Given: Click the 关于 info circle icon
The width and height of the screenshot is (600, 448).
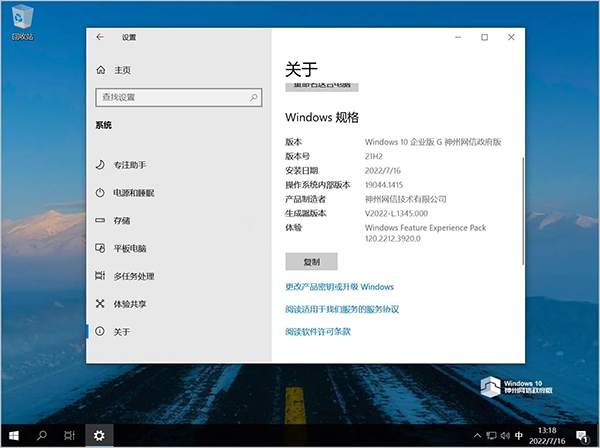Looking at the screenshot, I should (x=100, y=331).
